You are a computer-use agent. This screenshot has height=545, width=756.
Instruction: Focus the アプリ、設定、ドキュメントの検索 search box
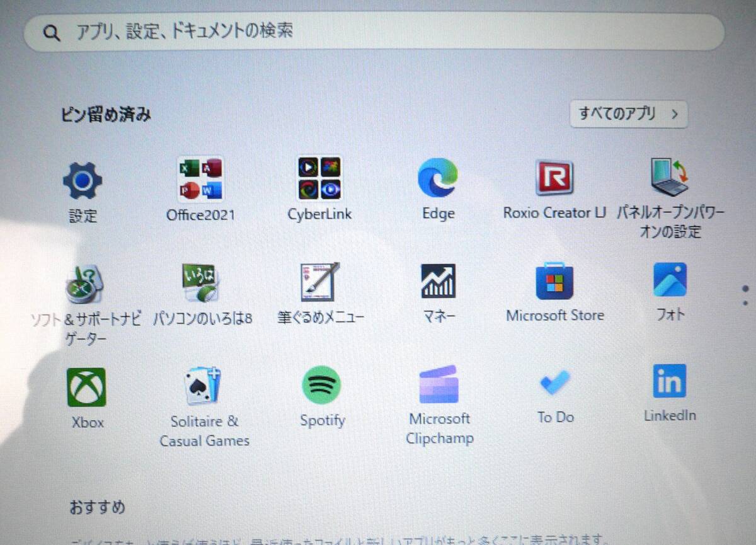coord(374,32)
